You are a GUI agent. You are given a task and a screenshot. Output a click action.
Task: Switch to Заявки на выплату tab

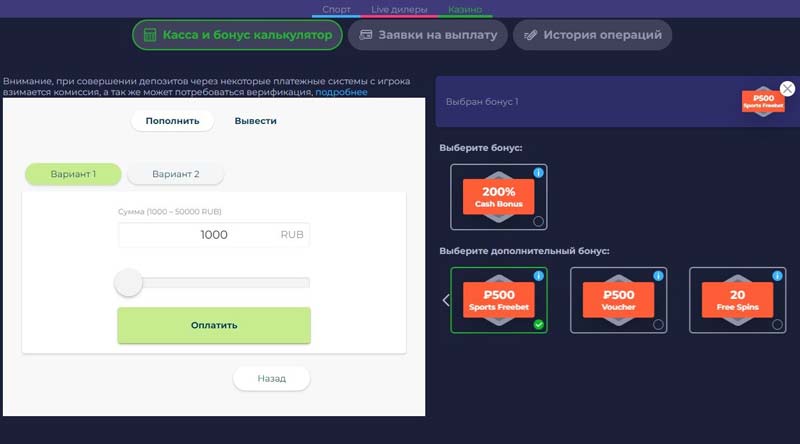click(427, 35)
